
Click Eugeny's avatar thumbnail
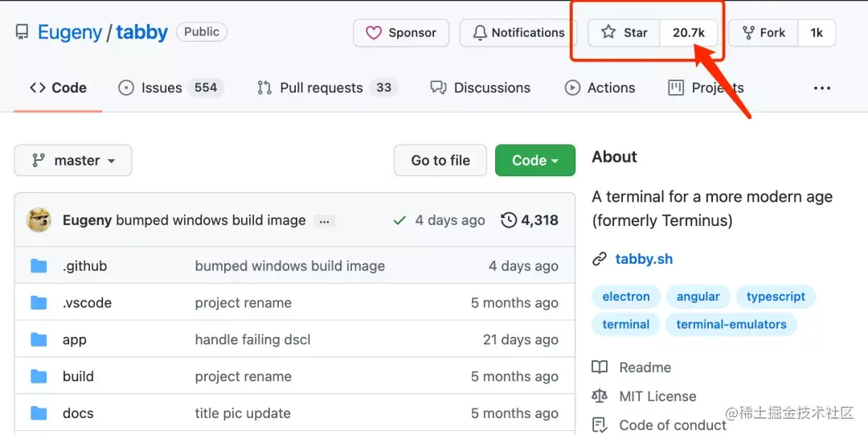[39, 220]
